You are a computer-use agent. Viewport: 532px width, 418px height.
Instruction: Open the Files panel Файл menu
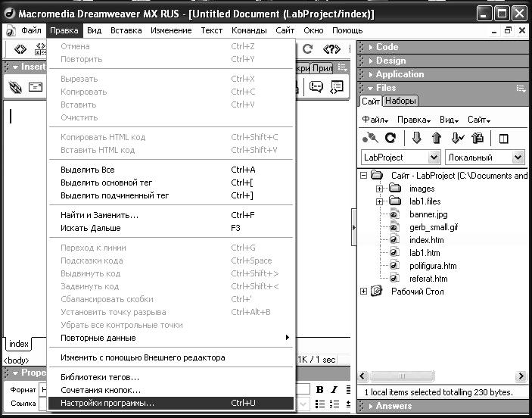point(375,120)
